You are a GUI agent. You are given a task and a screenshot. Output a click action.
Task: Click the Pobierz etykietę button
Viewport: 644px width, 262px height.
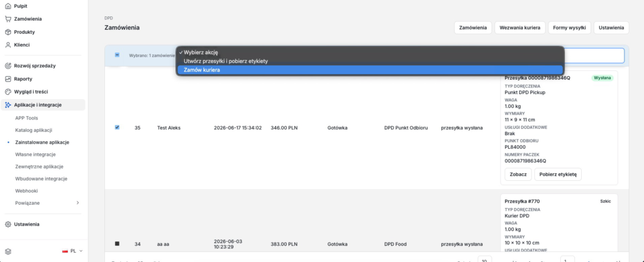(558, 174)
